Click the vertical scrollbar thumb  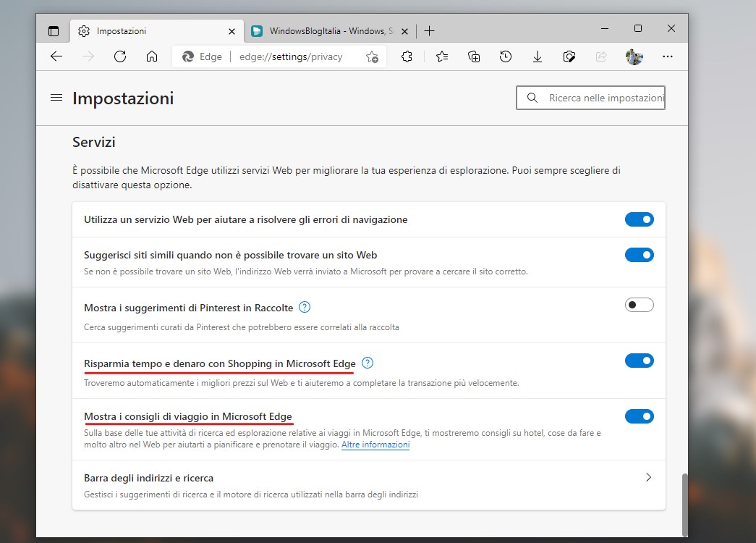[684, 505]
